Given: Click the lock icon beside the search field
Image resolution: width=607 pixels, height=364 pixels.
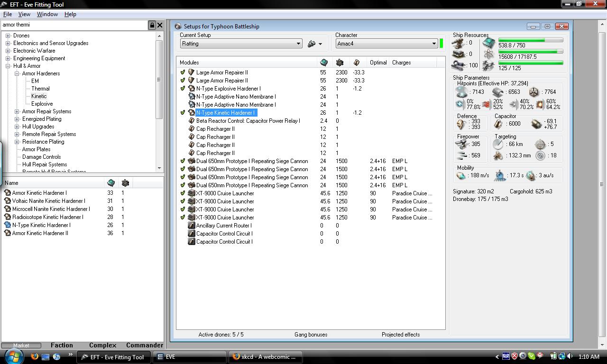Looking at the screenshot, I should coord(152,25).
